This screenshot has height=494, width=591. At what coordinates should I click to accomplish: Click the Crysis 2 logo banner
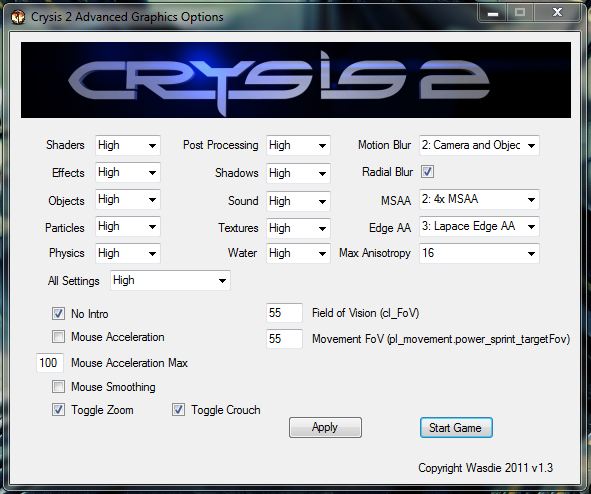(x=296, y=80)
